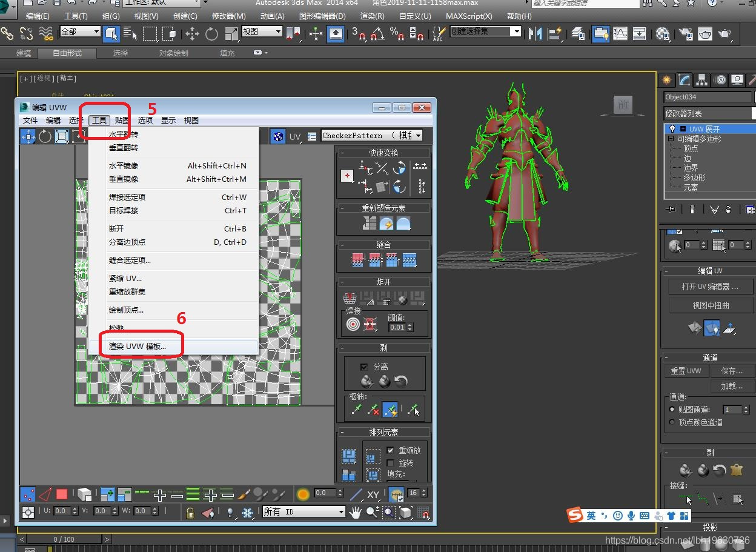
Task: Click 水平镜像 in the open Tools menu
Action: point(124,165)
